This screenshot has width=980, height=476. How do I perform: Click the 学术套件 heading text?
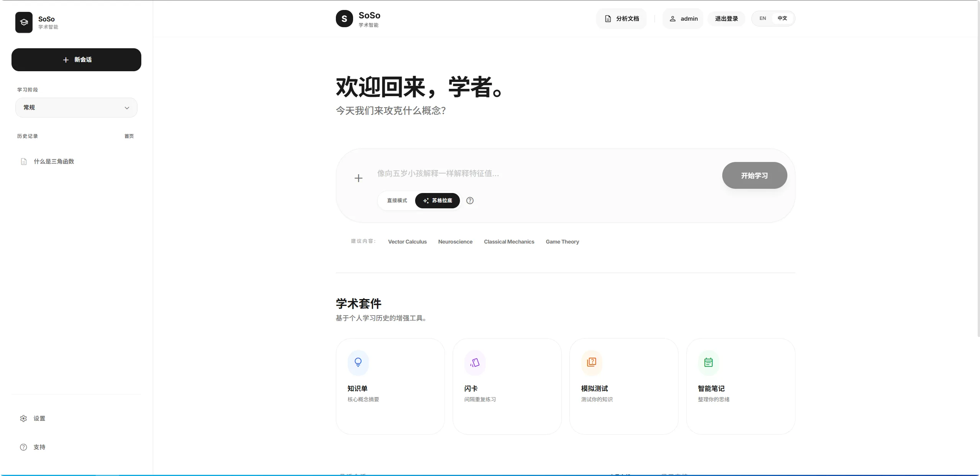(x=358, y=304)
